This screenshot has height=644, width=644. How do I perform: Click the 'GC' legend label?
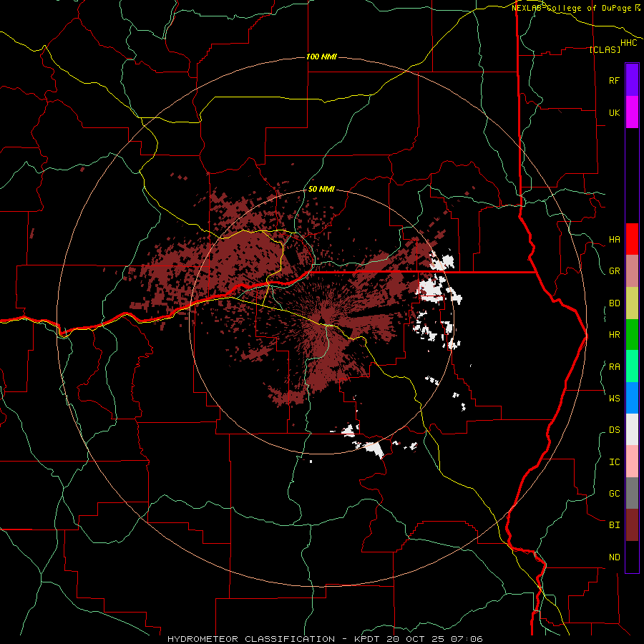(614, 494)
